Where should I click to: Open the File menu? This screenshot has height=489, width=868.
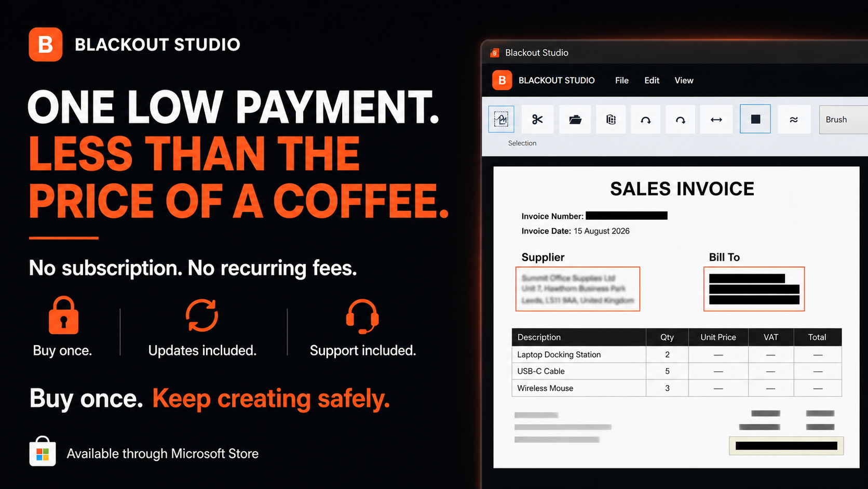[x=621, y=81]
